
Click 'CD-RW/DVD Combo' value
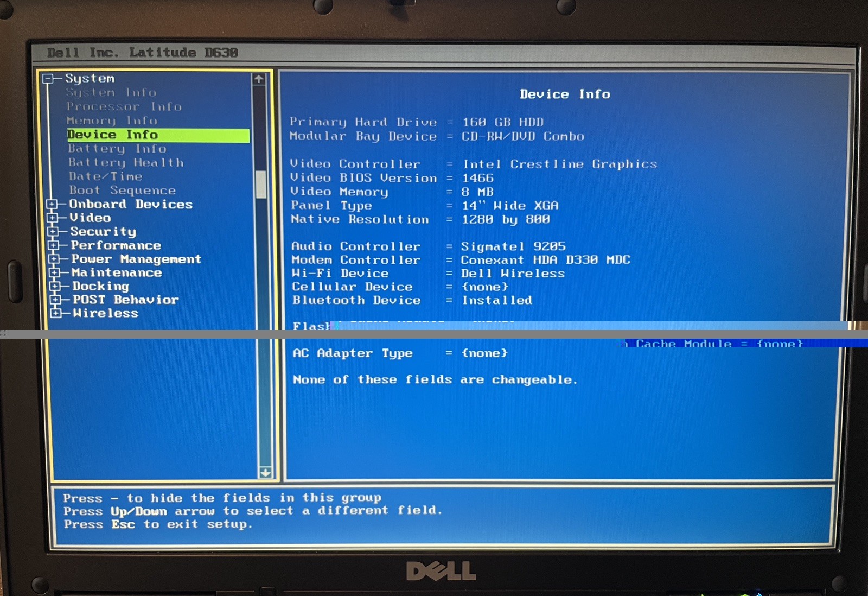(523, 136)
